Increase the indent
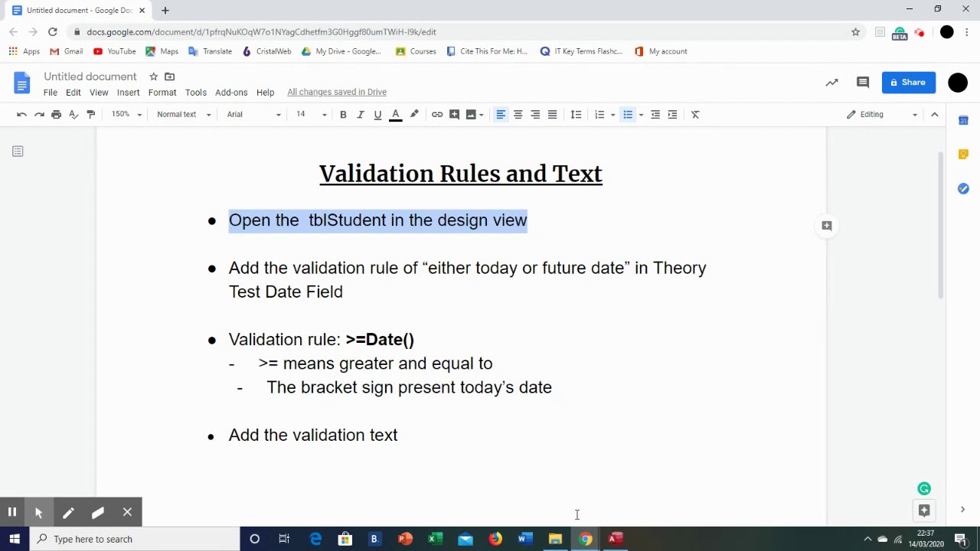Screen dimensions: 980x551 (672, 115)
